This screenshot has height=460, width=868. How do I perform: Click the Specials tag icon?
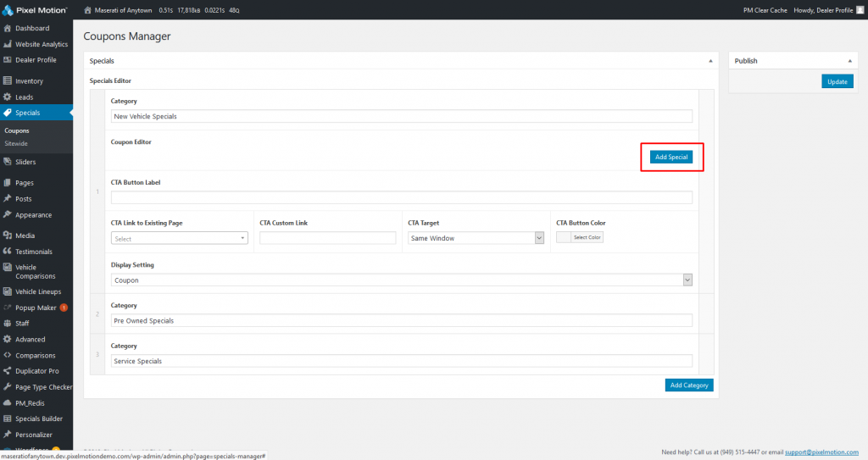[x=7, y=113]
